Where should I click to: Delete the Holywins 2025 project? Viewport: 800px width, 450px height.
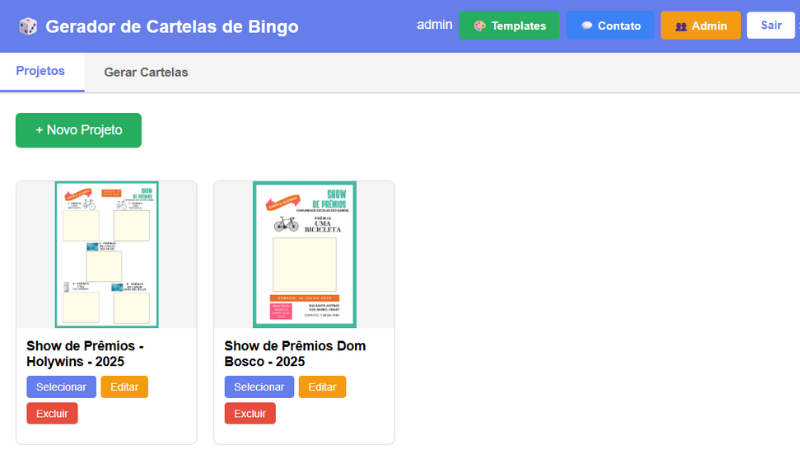point(52,413)
